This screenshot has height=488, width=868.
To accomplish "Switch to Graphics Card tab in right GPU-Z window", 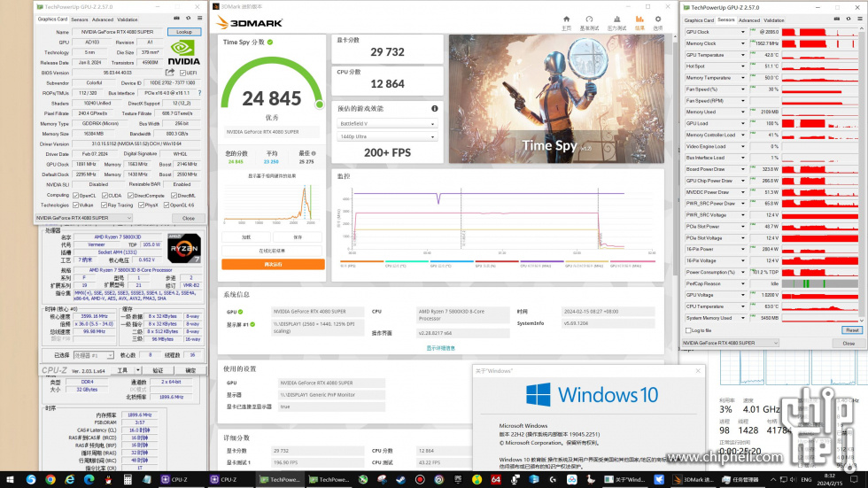I will tap(699, 20).
